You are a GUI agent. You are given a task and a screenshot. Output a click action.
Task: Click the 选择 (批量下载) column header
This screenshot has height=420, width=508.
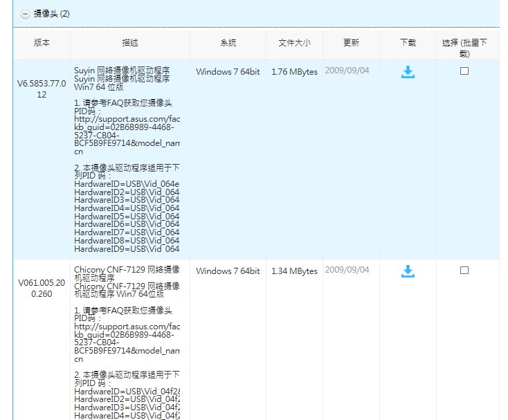(464, 48)
